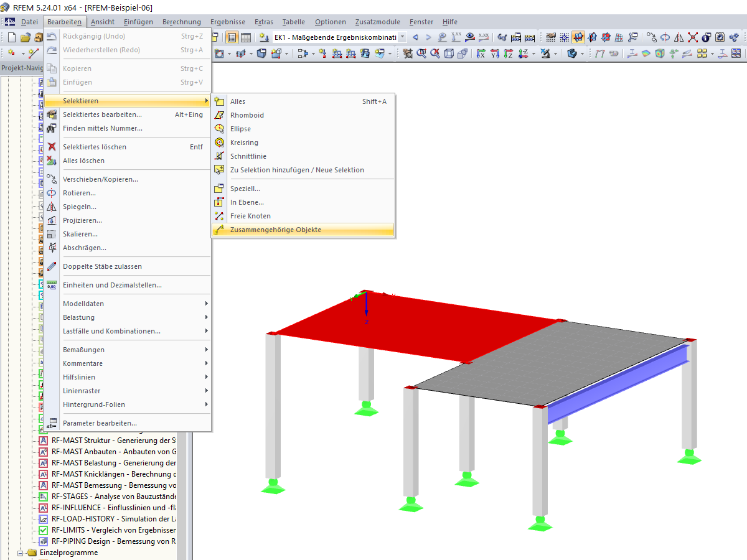
Task: Toggle the Project Navigator display button in toolbar
Action: 232,37
